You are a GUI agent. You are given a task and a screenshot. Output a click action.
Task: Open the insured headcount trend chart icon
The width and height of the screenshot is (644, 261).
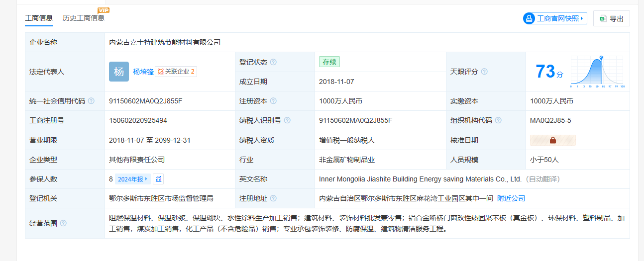tap(158, 179)
